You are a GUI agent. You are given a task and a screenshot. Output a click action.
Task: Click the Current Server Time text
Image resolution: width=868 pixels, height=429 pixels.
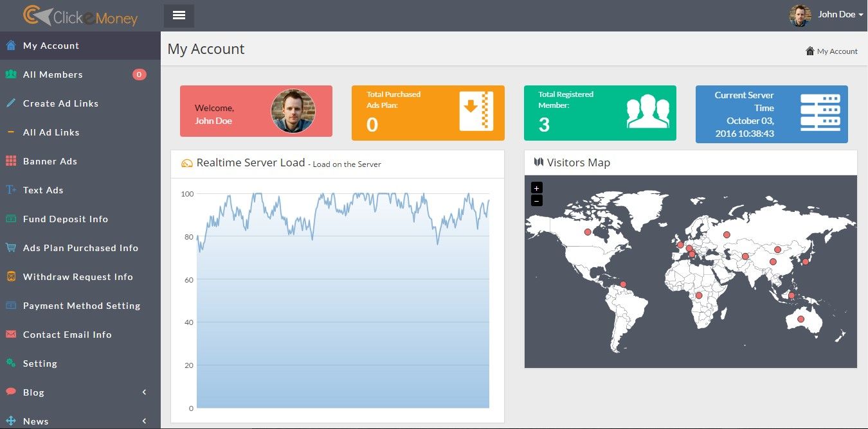(745, 114)
